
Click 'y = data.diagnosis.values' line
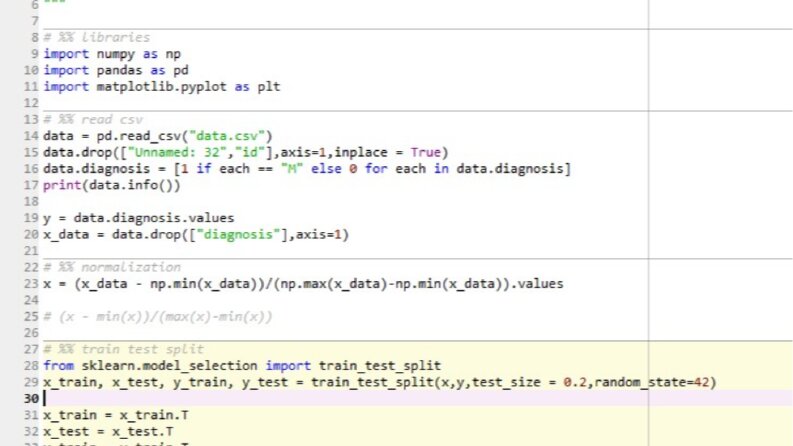coord(139,218)
